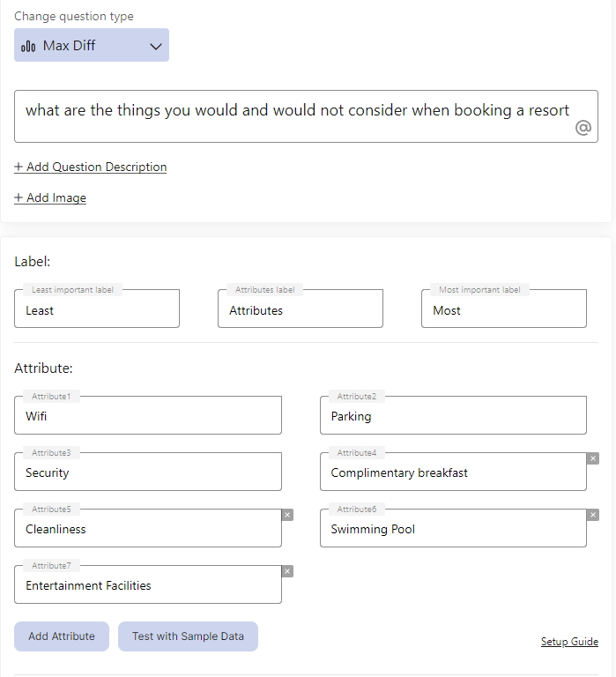Delete the Cleanliness attribute with X
The height and width of the screenshot is (677, 616).
[x=287, y=515]
